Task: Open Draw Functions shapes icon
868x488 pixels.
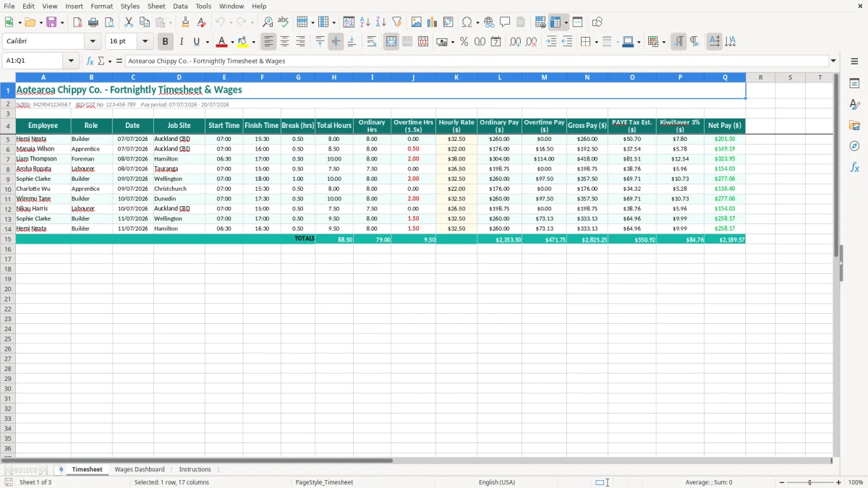Action: pyautogui.click(x=597, y=22)
